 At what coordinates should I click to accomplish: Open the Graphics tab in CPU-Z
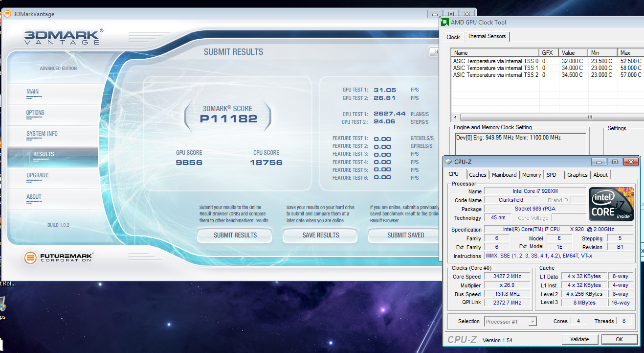point(577,175)
